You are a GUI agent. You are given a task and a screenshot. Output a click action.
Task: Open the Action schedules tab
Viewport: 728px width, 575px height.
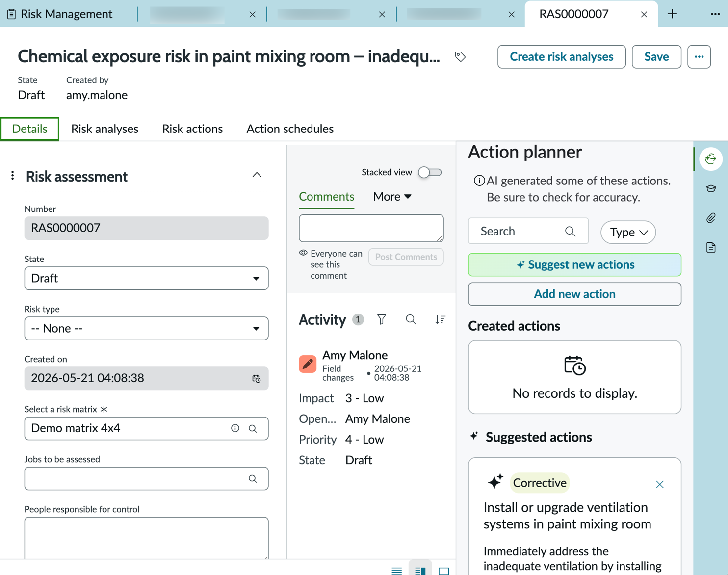click(x=290, y=129)
